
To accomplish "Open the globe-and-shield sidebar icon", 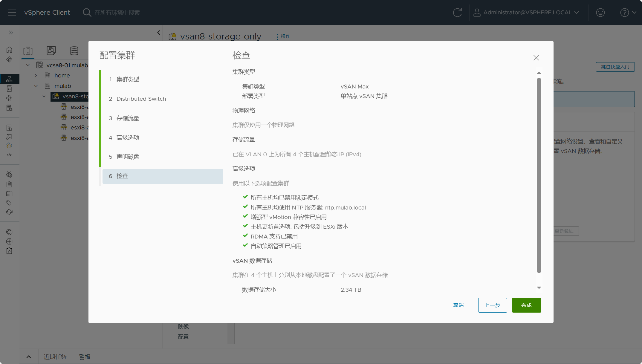I will [9, 232].
